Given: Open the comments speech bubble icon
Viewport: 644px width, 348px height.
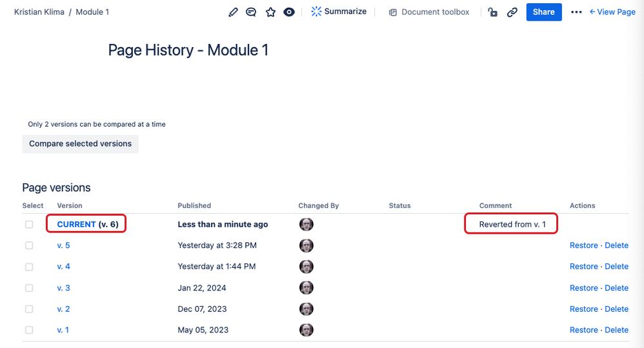Looking at the screenshot, I should coord(251,12).
